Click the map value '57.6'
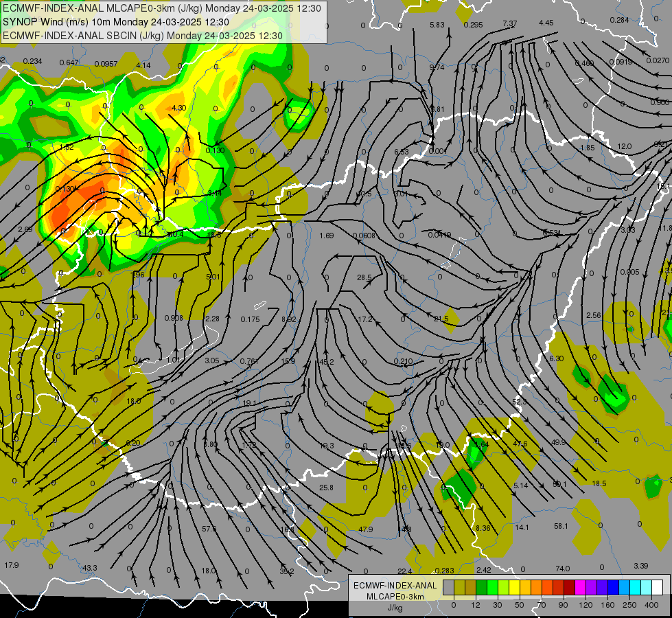 pyautogui.click(x=209, y=529)
